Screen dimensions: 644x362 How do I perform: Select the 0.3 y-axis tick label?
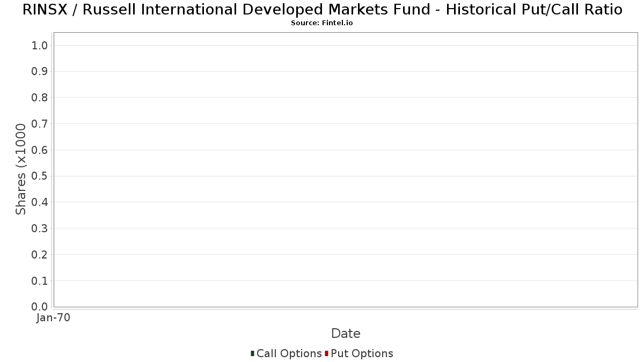pyautogui.click(x=40, y=228)
